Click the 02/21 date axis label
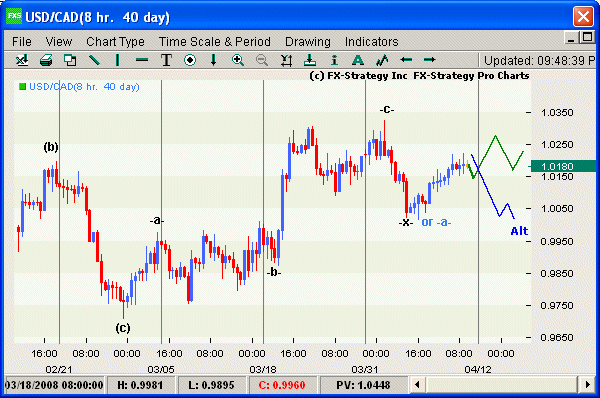Image resolution: width=600 pixels, height=398 pixels. pyautogui.click(x=59, y=370)
